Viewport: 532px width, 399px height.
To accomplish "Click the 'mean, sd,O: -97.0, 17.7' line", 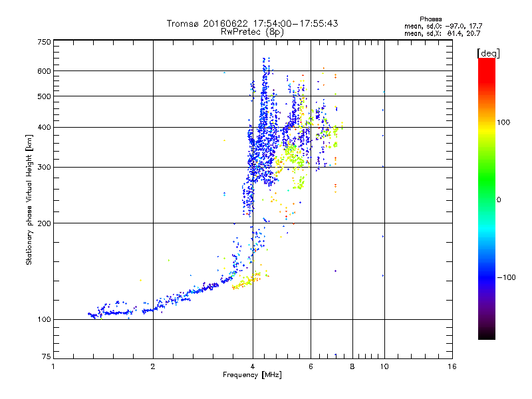I will click(443, 26).
